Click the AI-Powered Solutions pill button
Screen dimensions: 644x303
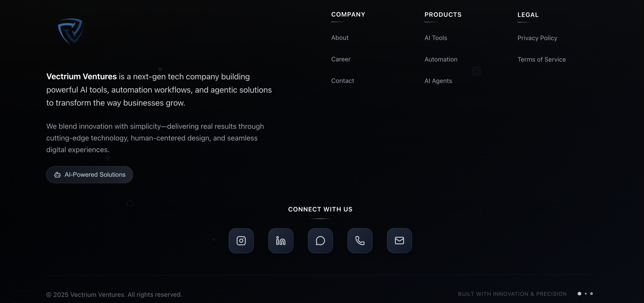click(89, 175)
